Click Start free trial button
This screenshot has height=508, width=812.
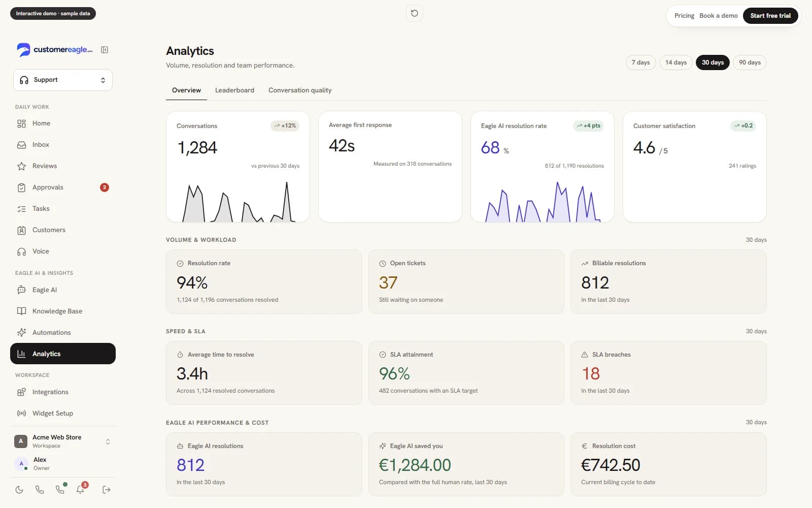point(770,16)
